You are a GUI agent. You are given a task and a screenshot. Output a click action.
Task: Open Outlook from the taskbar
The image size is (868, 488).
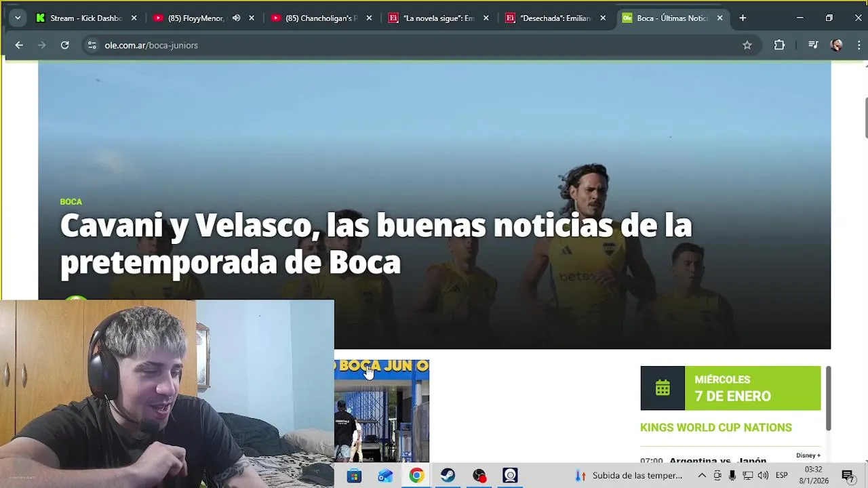[385, 476]
